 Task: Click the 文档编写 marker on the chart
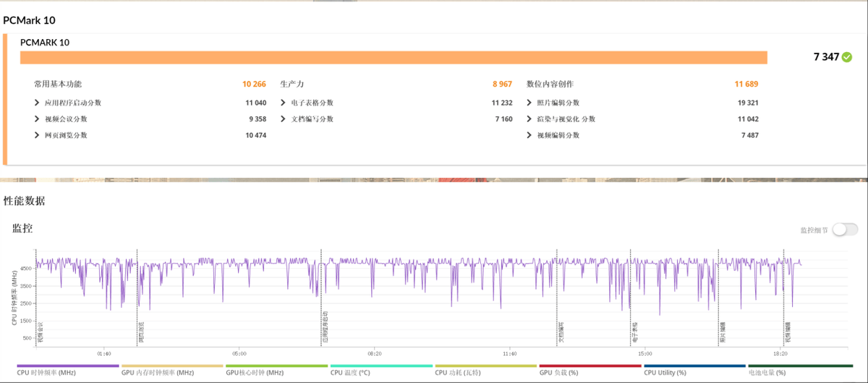pos(560,332)
